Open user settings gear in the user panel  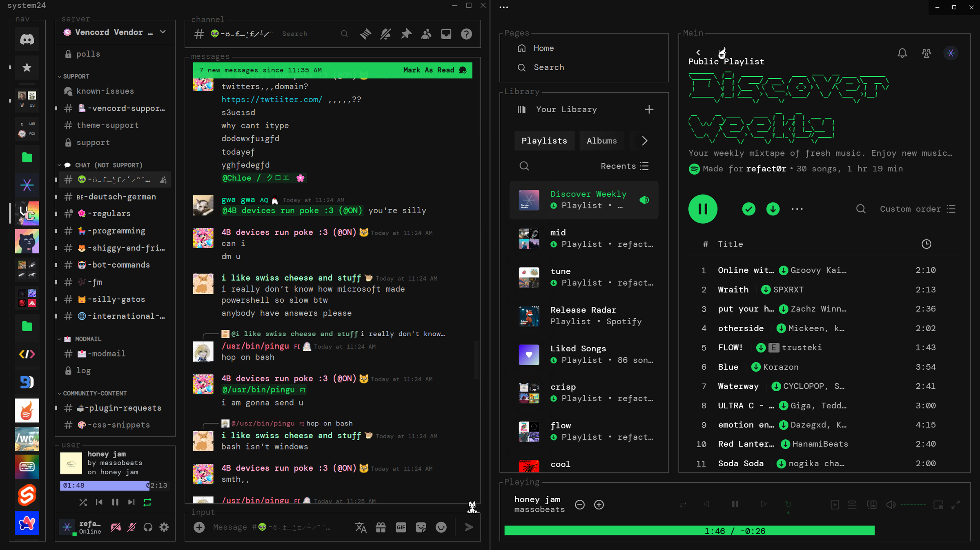coord(164,527)
